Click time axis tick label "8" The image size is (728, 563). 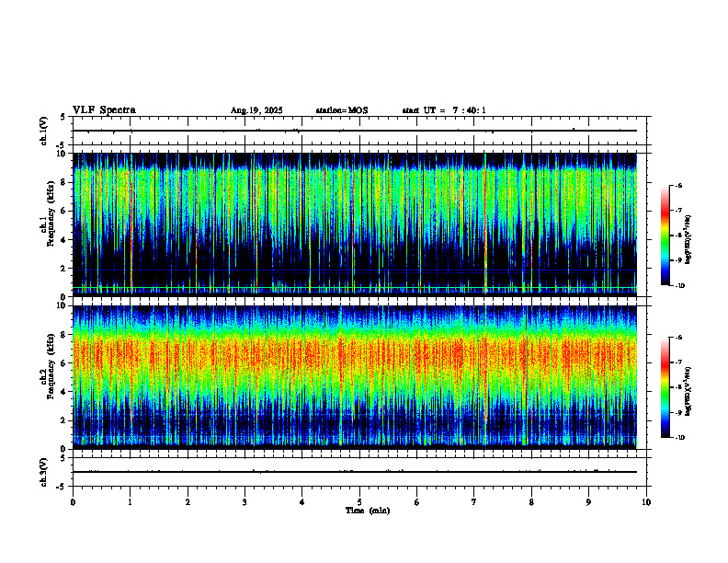coord(531,502)
